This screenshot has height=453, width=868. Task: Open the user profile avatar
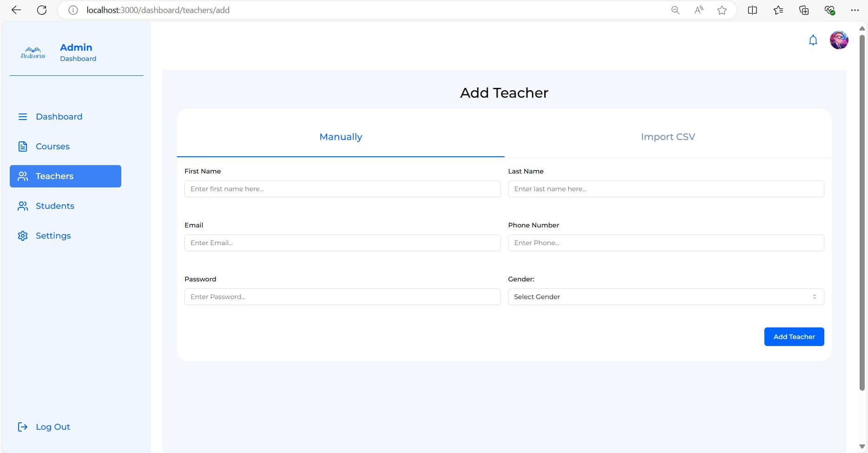tap(839, 40)
